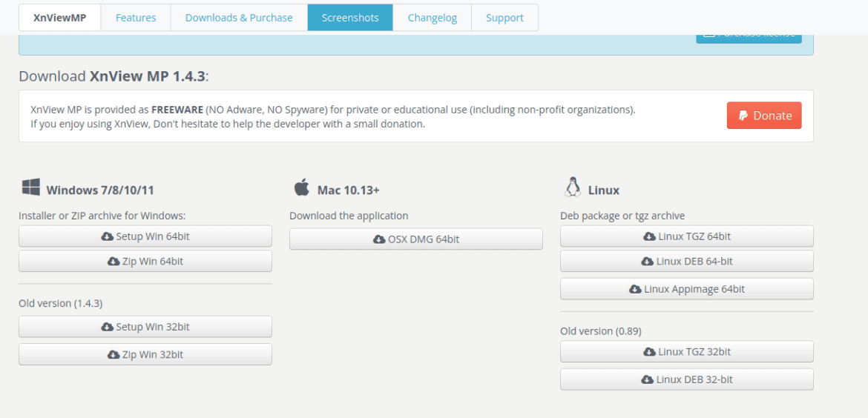Click cloud download icon for OSX DMG 64bit
Image resolution: width=868 pixels, height=418 pixels.
[x=379, y=239]
